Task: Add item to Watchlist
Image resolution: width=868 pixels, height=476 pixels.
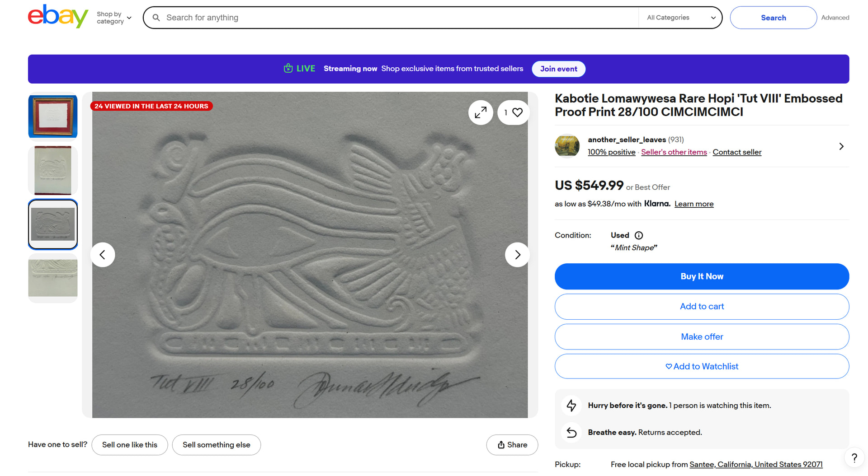Action: 702,366
